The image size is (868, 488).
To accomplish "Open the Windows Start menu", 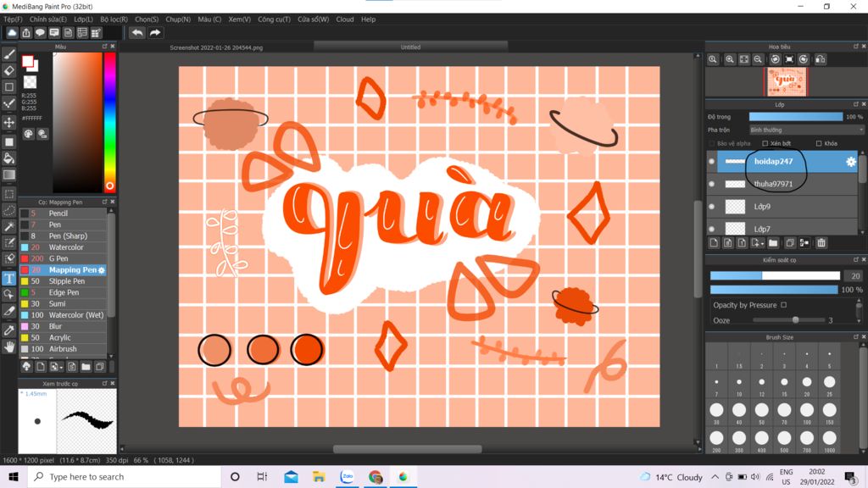I will [x=14, y=477].
